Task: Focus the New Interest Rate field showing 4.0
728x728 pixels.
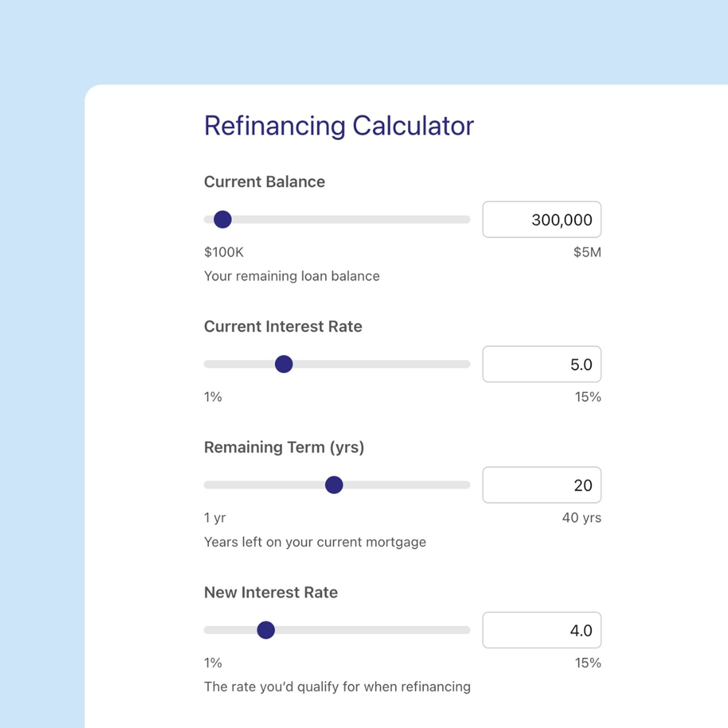Action: pos(541,630)
